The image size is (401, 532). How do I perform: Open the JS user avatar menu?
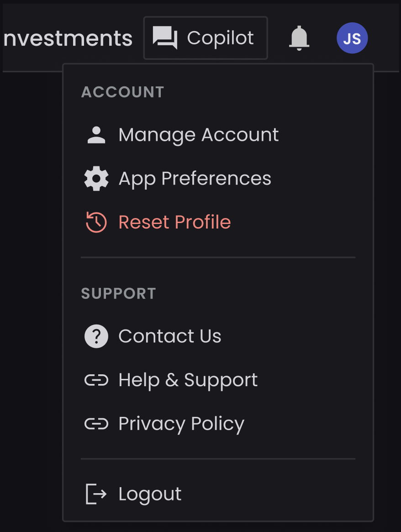pyautogui.click(x=352, y=38)
